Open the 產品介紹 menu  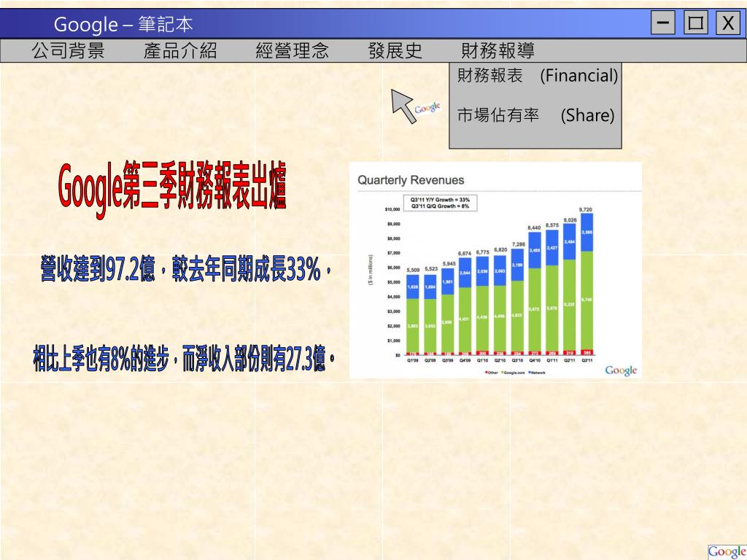coord(180,50)
